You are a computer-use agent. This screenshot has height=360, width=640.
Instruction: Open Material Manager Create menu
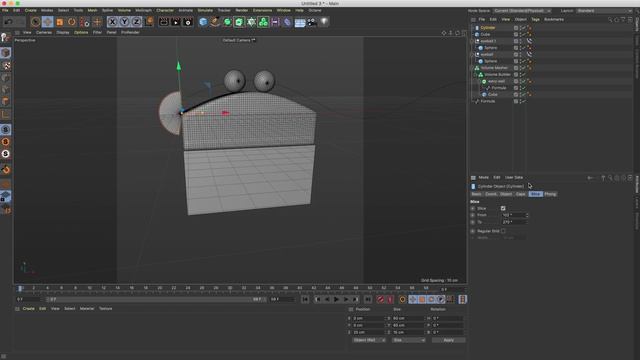[29, 309]
